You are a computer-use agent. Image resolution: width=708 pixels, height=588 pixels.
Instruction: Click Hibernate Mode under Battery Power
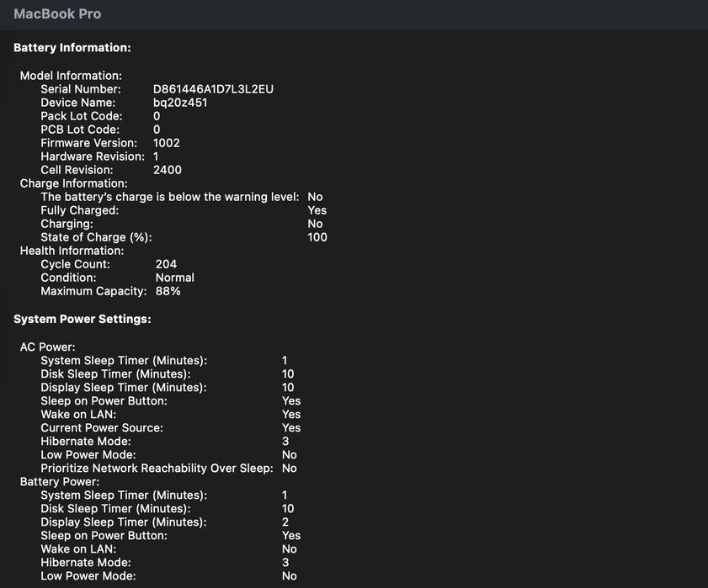coord(86,563)
